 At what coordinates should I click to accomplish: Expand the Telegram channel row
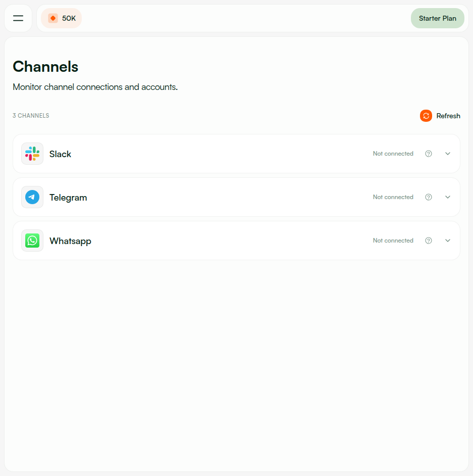pyautogui.click(x=448, y=197)
